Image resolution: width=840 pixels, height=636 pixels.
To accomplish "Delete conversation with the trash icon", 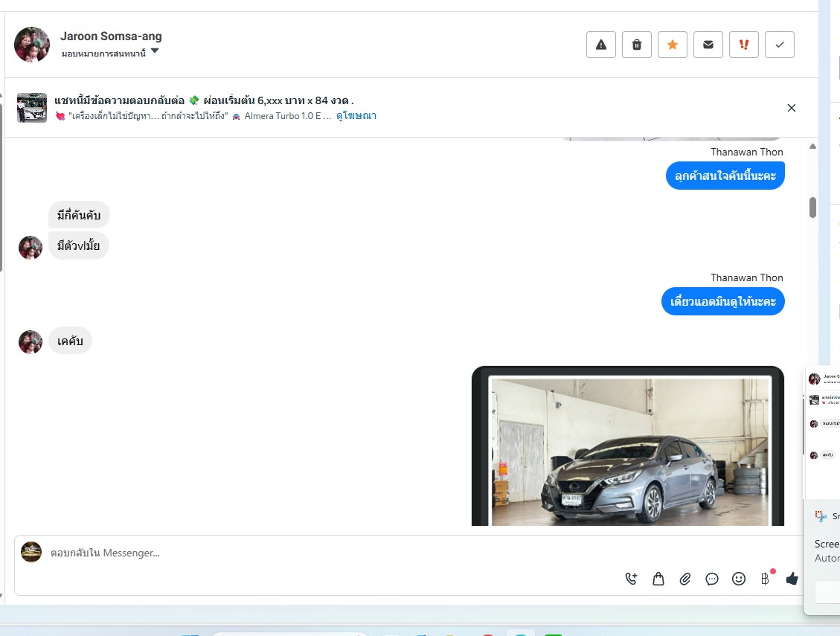I will [x=637, y=45].
